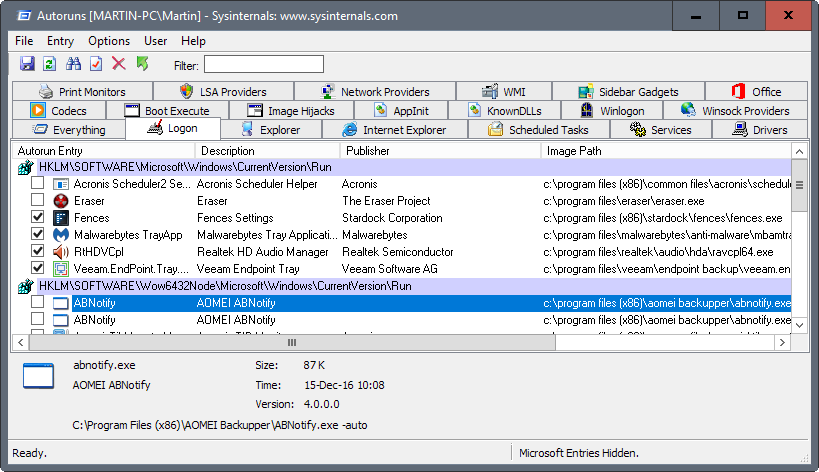Enable the Eraser autorun checkbox

click(37, 200)
